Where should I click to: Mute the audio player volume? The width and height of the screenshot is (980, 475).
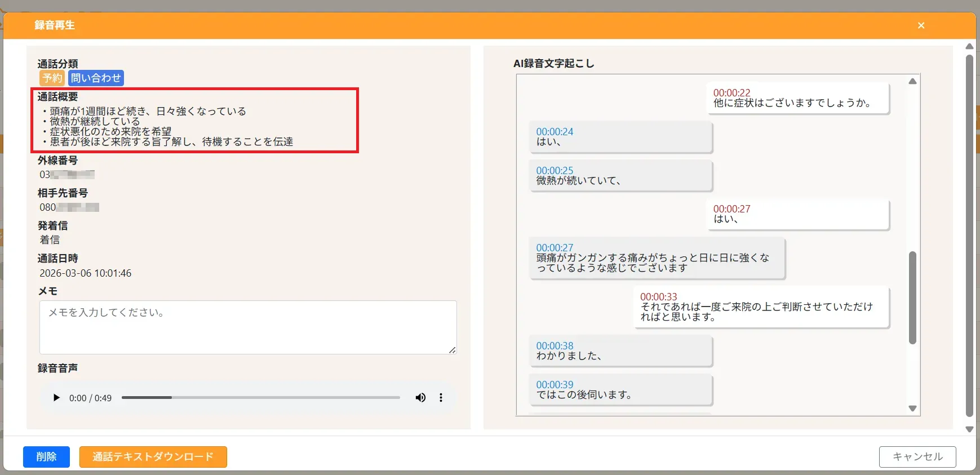(x=420, y=398)
